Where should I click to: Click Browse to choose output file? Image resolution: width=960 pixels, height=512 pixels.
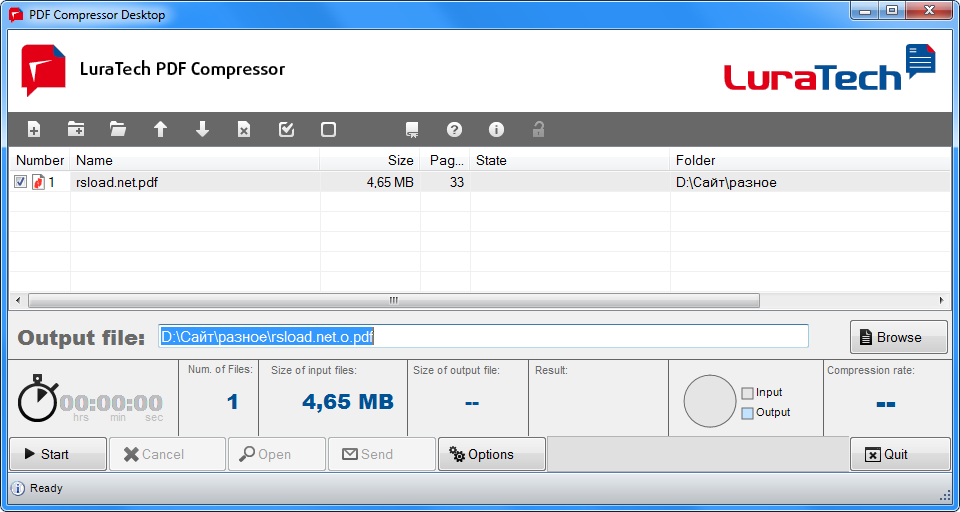point(899,337)
